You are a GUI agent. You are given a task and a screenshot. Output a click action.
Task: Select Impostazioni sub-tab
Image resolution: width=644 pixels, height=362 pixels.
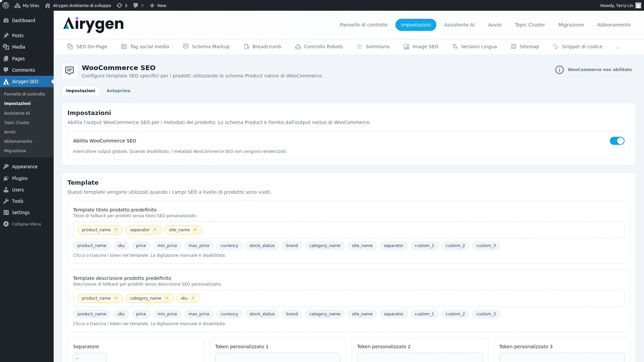click(80, 91)
